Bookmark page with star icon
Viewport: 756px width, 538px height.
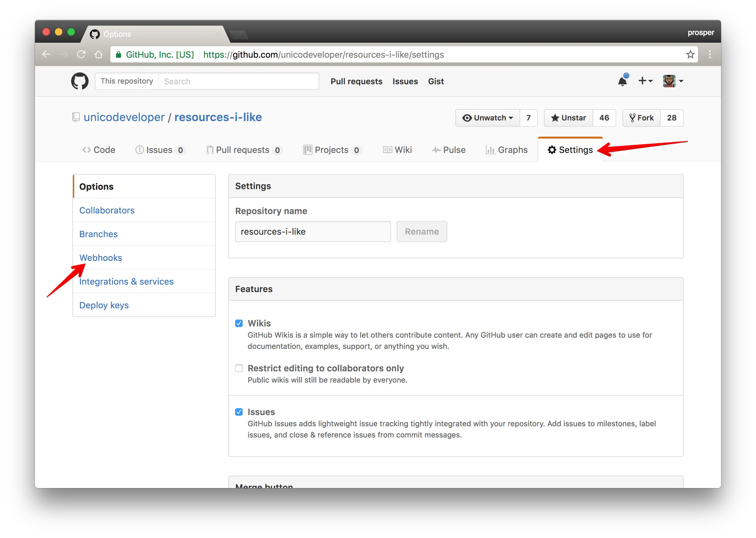click(690, 54)
